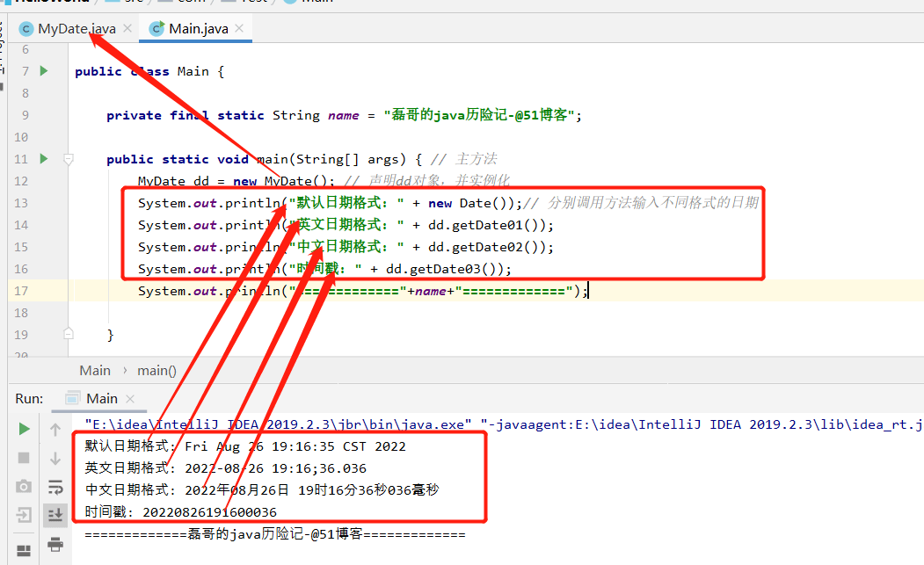Print the console output using the printer icon

point(55,543)
